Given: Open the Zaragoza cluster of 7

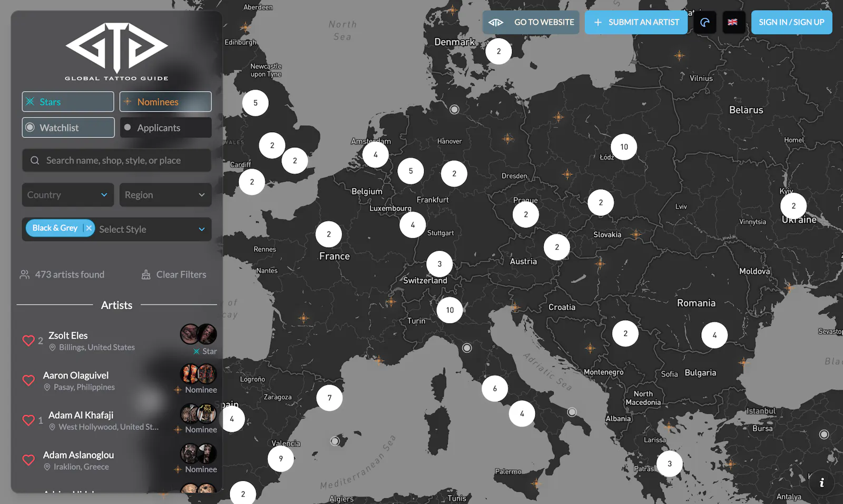Looking at the screenshot, I should (x=329, y=398).
